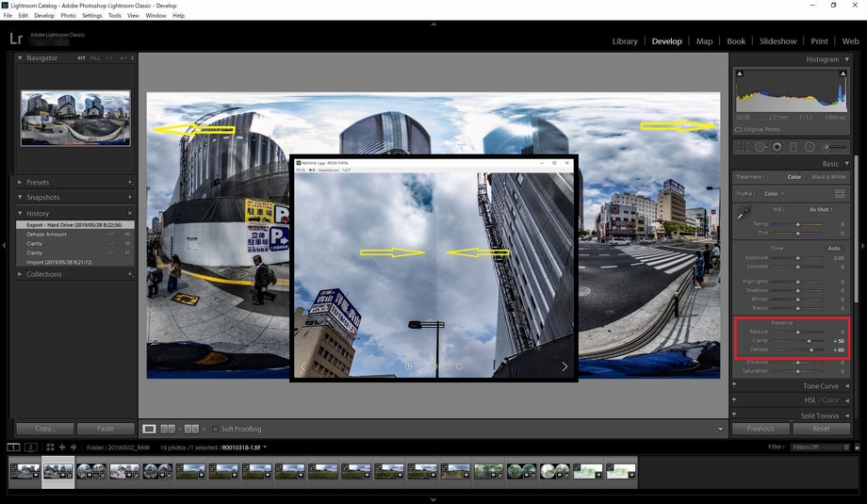Add a collection with plus icon

[130, 274]
